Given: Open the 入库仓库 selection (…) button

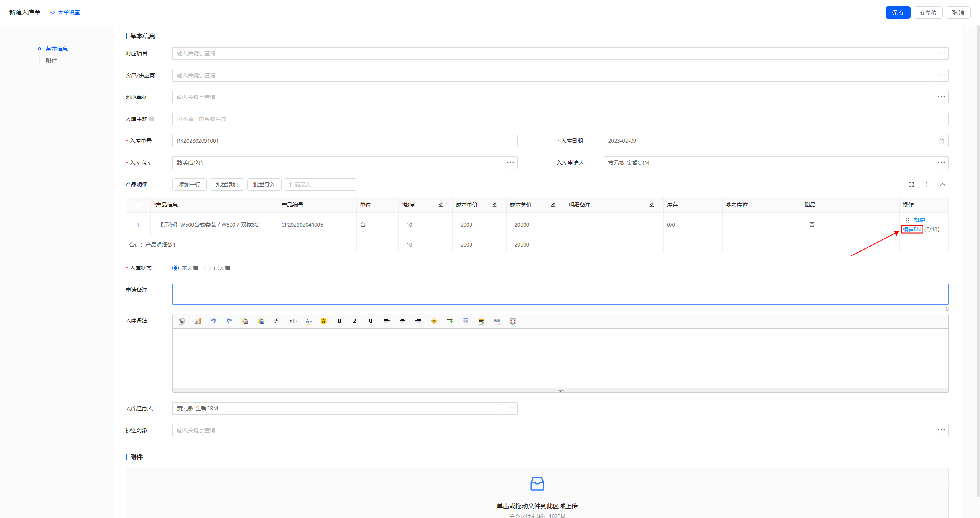Looking at the screenshot, I should coord(510,163).
